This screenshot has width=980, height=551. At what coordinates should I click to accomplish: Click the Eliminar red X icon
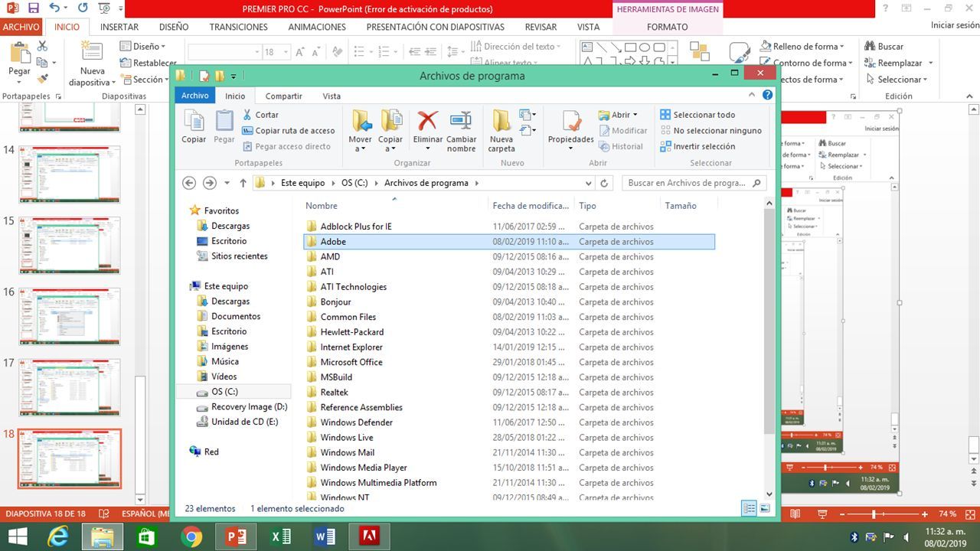[427, 121]
